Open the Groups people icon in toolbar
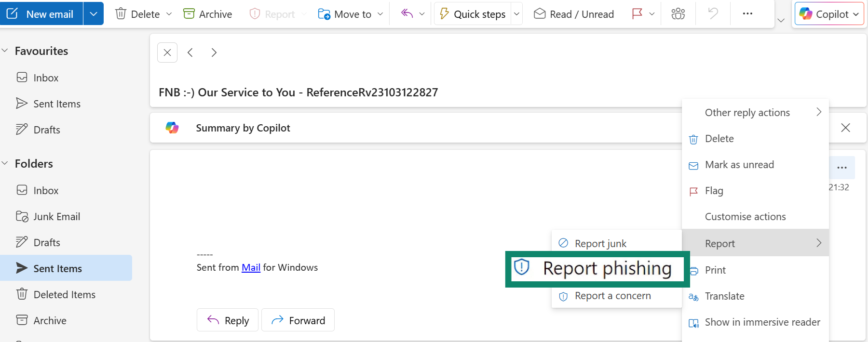The width and height of the screenshot is (868, 342). [x=678, y=14]
